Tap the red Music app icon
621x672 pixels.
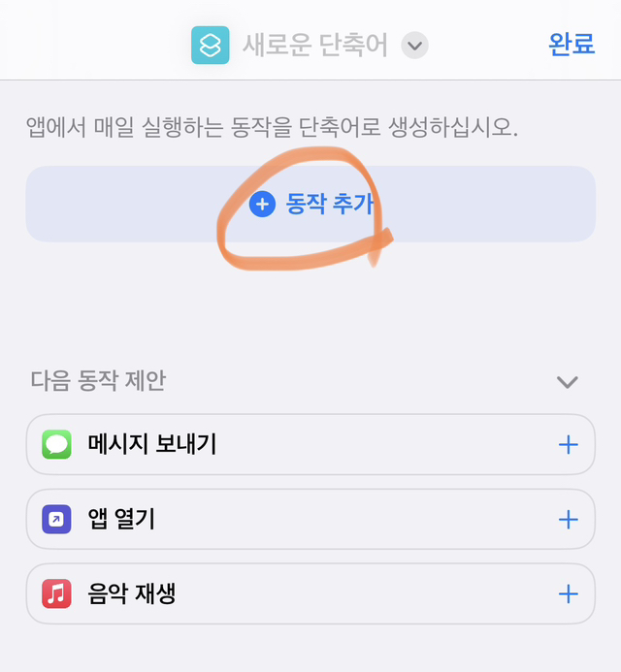56,593
